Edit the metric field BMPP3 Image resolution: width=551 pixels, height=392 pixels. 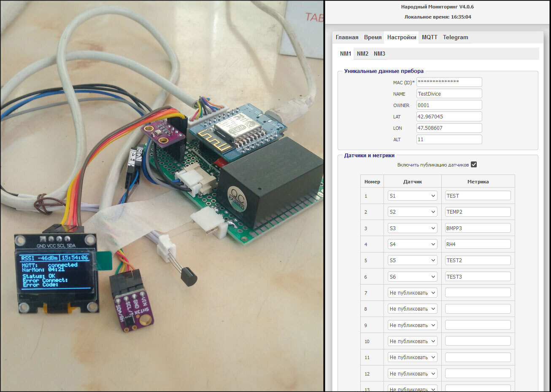[478, 228]
